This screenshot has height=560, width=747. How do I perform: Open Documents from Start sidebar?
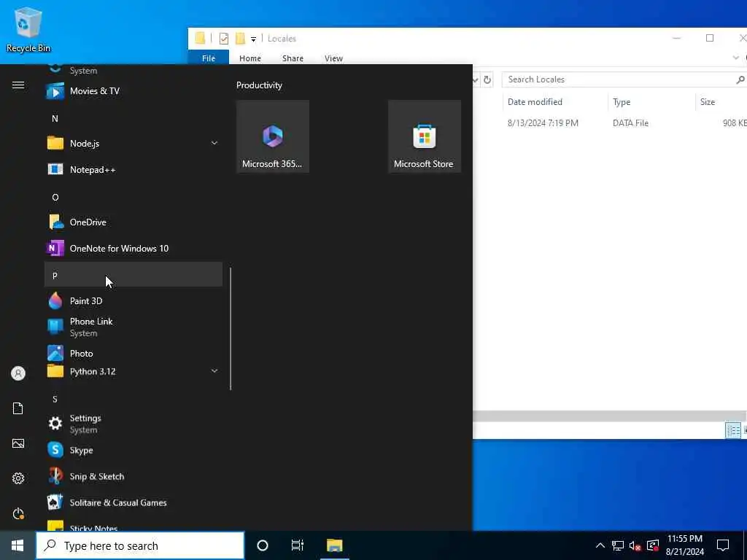click(x=18, y=408)
